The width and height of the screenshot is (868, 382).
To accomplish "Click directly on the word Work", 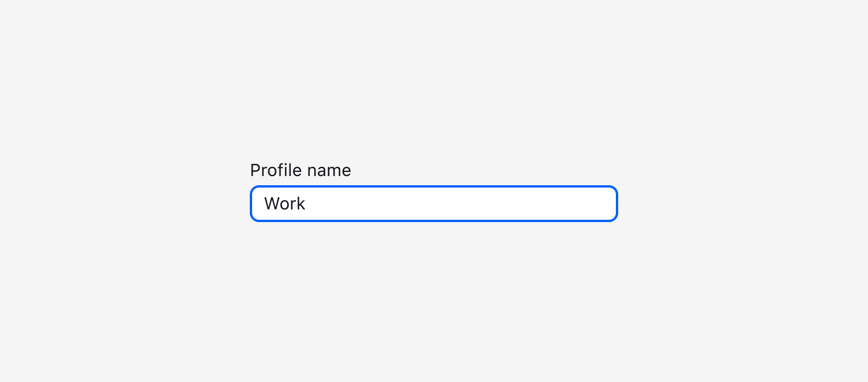I will (284, 204).
